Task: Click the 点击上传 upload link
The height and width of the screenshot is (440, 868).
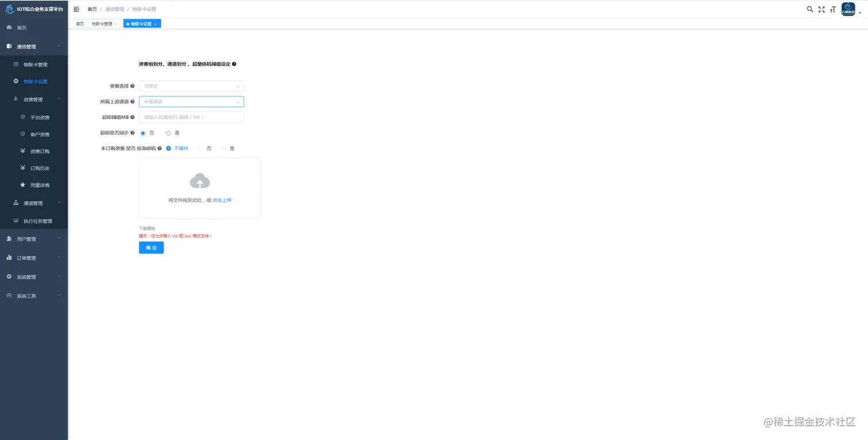Action: pos(222,200)
